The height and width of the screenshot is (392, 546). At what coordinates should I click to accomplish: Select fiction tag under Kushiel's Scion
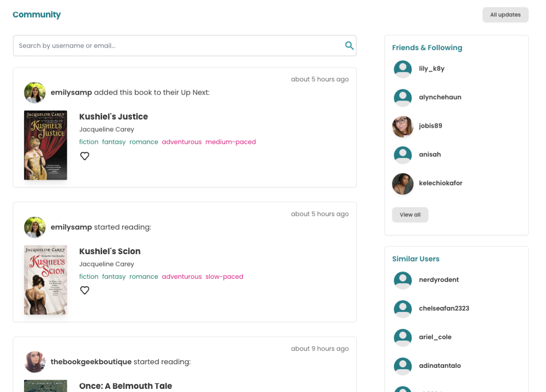click(x=89, y=276)
